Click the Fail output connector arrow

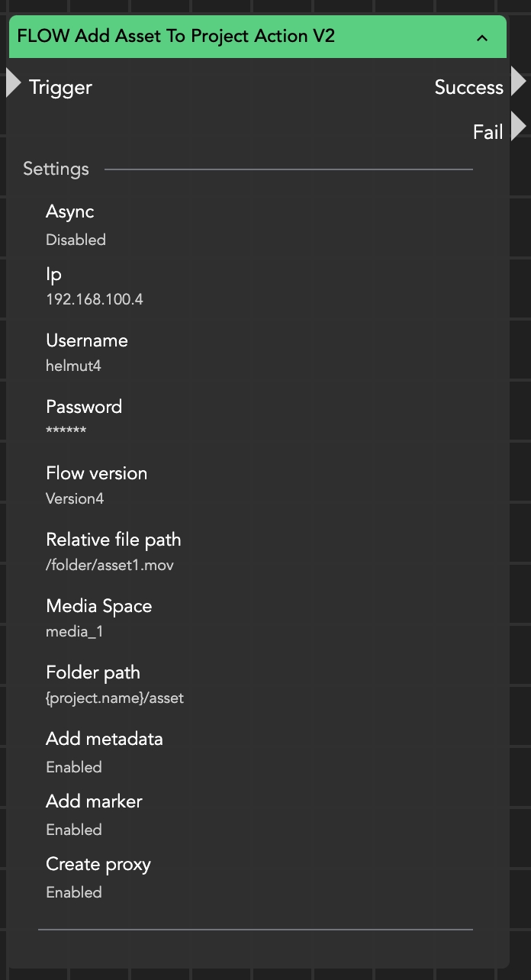click(x=518, y=126)
